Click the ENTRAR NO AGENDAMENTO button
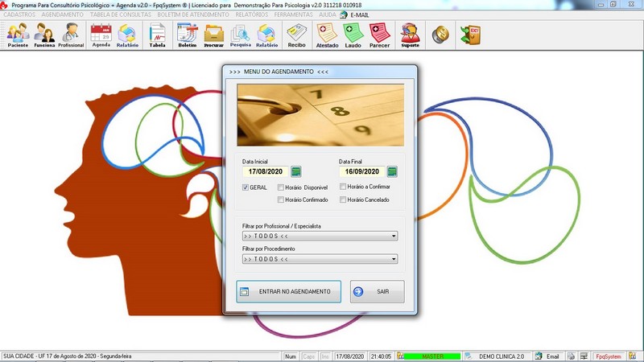 tap(288, 291)
